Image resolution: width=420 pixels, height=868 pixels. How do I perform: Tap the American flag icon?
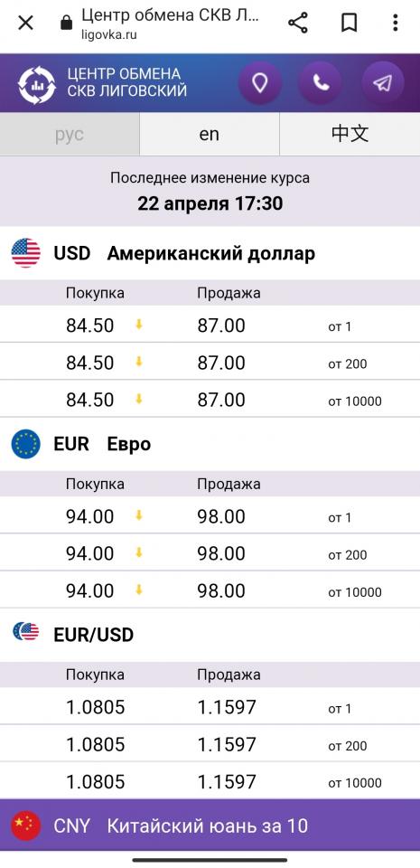coord(26,253)
